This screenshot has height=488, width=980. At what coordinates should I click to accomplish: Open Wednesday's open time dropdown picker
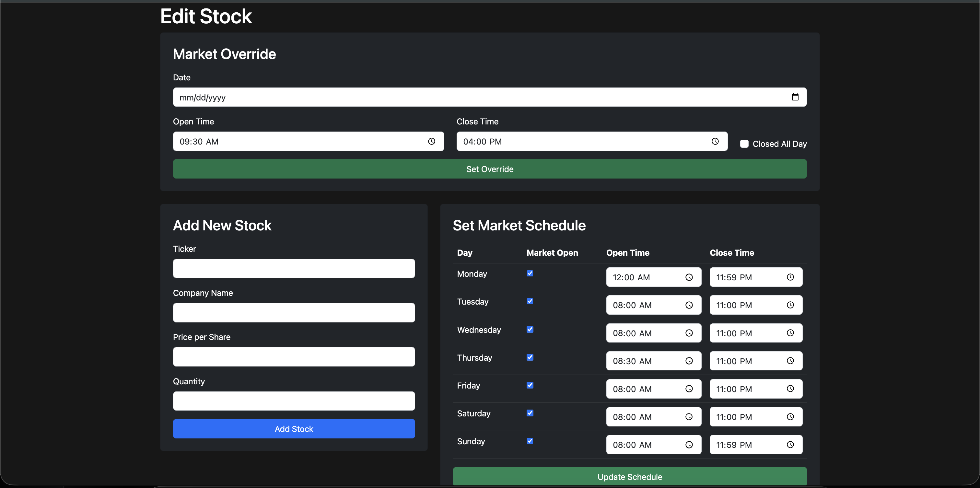point(690,333)
